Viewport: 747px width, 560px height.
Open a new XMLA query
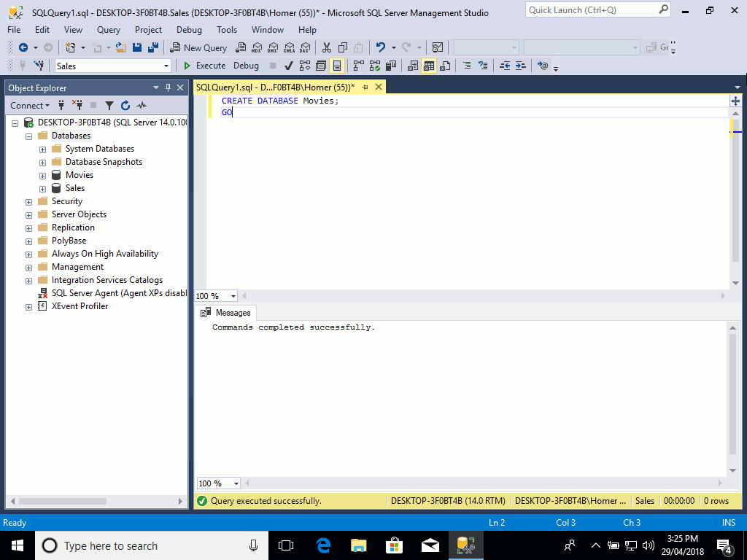click(x=289, y=47)
